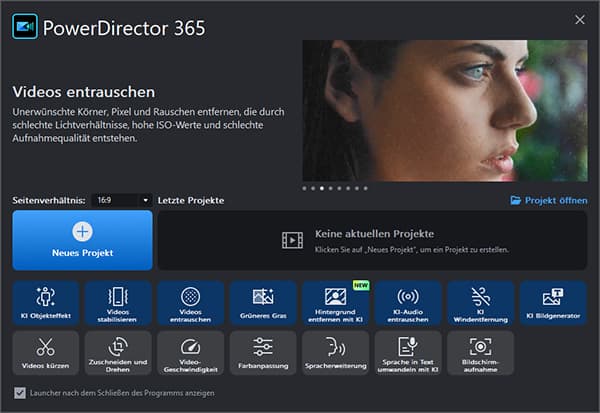Select the last carousel dot

(365, 188)
